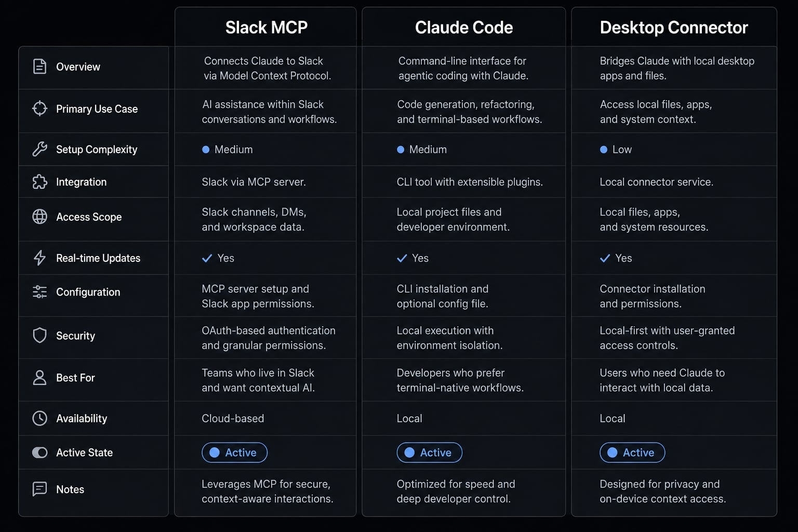
Task: Select the Security row label
Action: [x=75, y=336]
